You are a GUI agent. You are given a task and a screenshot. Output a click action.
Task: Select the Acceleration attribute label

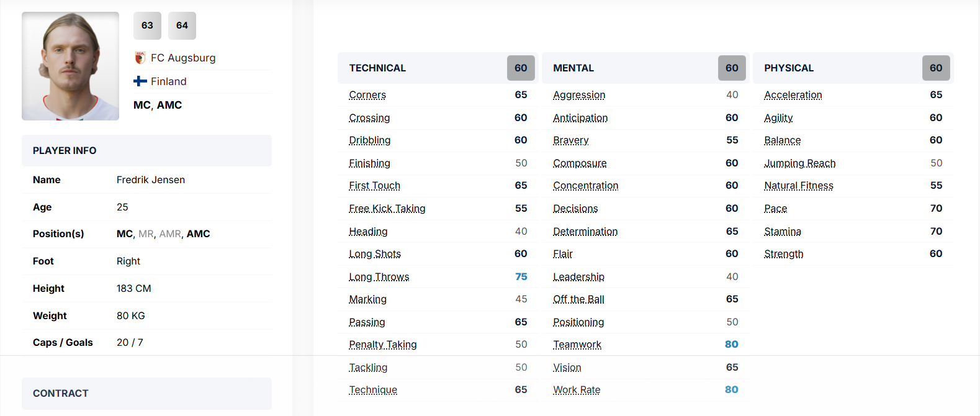point(793,95)
